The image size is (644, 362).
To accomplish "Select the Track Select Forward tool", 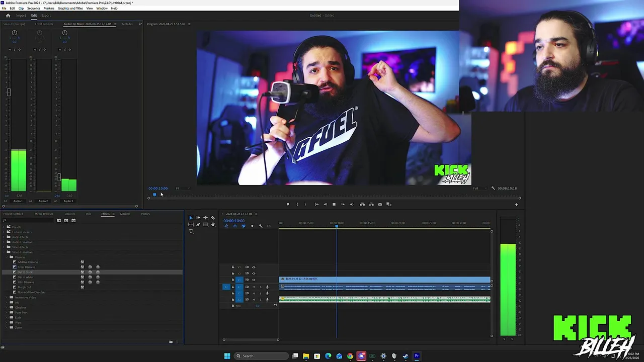I will click(198, 218).
